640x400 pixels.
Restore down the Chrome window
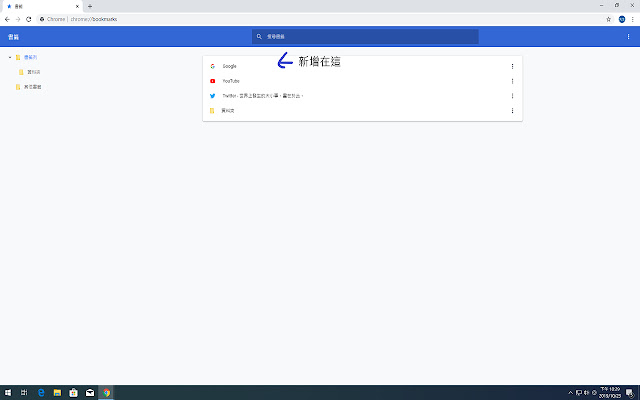click(x=617, y=6)
